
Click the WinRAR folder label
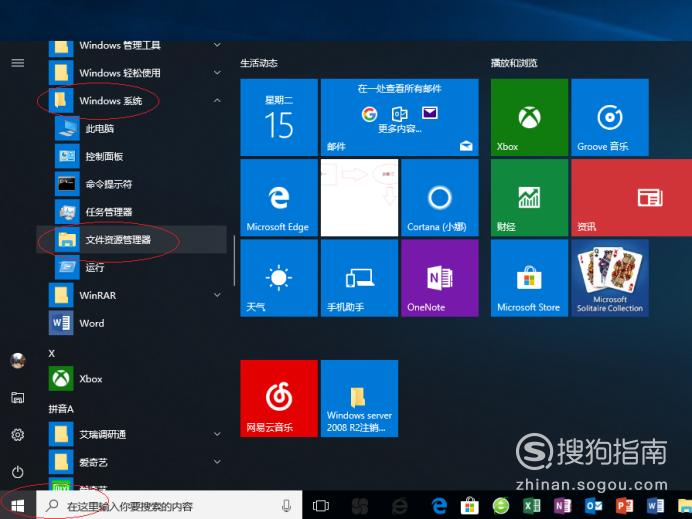point(98,295)
